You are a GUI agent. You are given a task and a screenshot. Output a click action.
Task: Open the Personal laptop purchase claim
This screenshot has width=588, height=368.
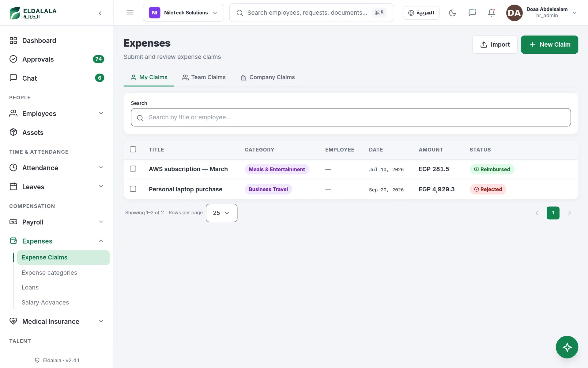pyautogui.click(x=186, y=189)
